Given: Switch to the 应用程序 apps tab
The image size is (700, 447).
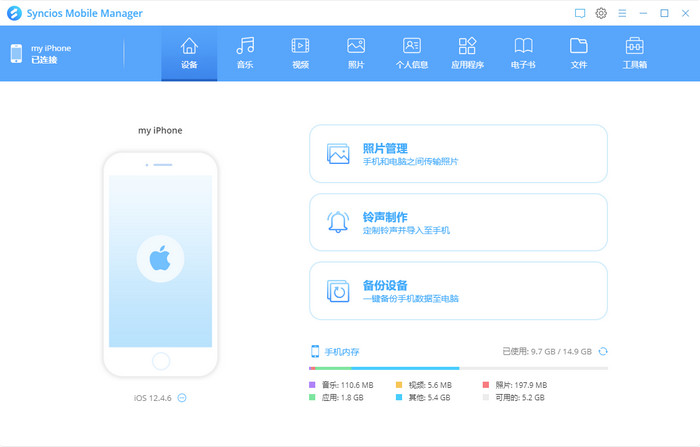Looking at the screenshot, I should [467, 54].
